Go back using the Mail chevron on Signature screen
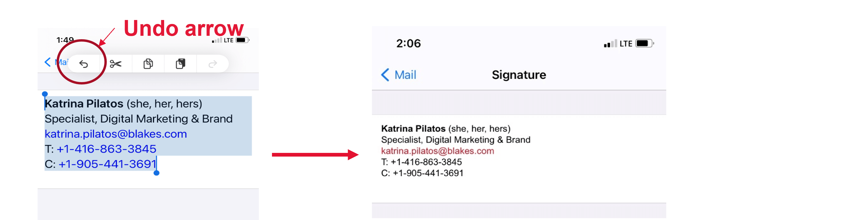The width and height of the screenshot is (868, 220). [398, 75]
